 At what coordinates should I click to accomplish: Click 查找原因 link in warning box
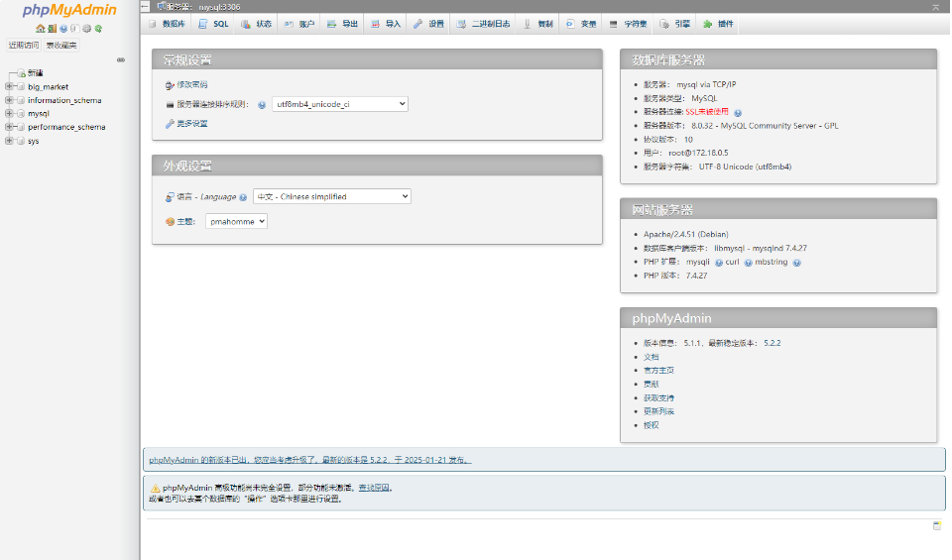pyautogui.click(x=374, y=488)
